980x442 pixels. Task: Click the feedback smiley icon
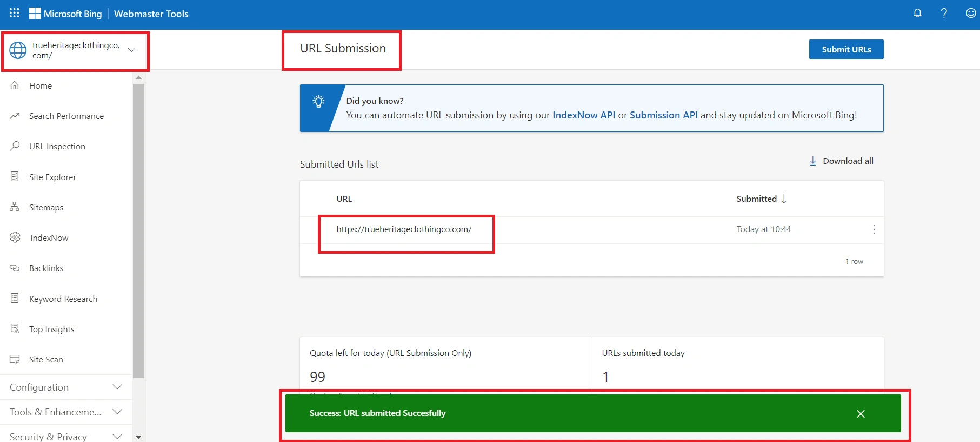point(971,13)
